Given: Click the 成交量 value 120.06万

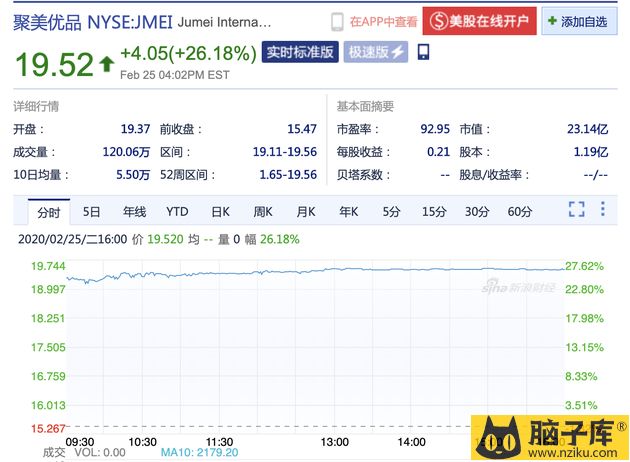Looking at the screenshot, I should [126, 152].
